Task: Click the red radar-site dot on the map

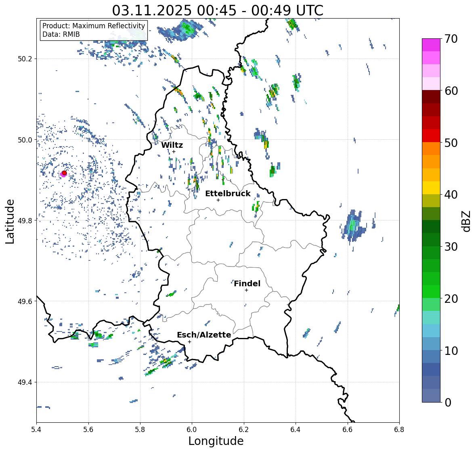Action: [x=64, y=173]
